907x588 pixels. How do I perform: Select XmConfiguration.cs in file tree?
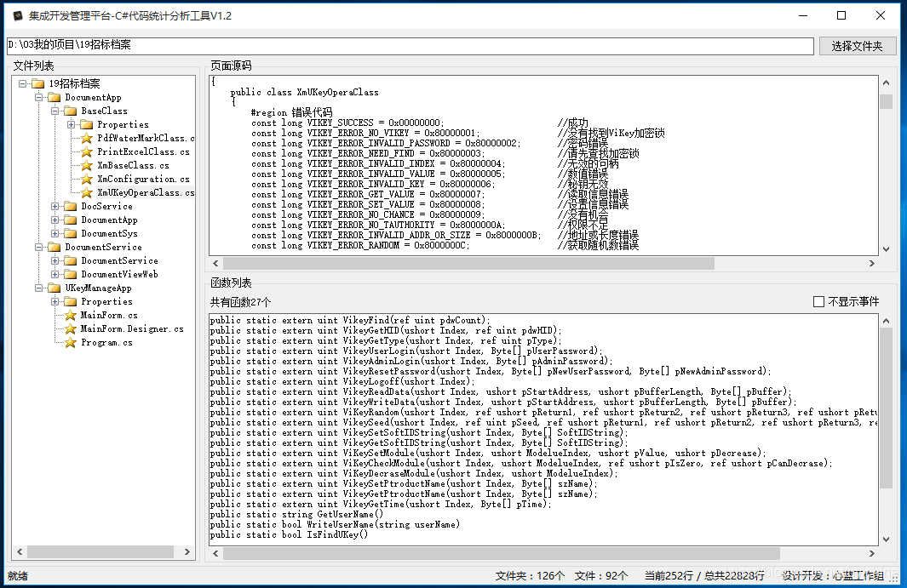(x=143, y=179)
